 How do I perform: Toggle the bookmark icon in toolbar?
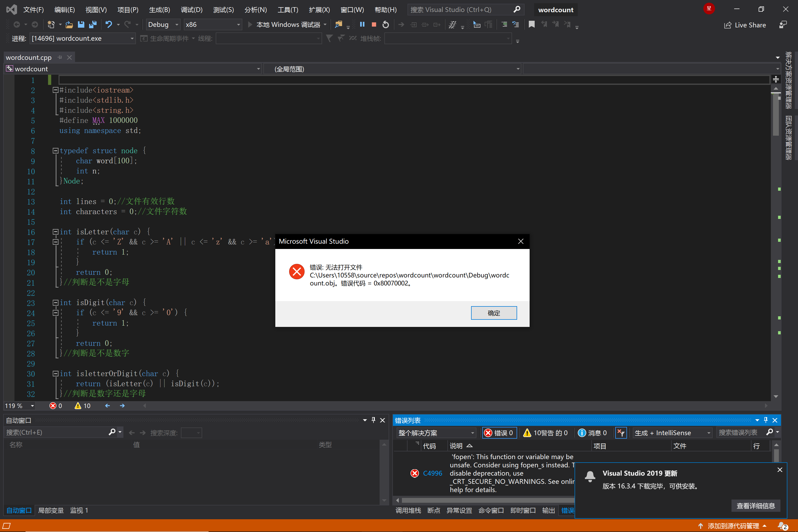532,24
